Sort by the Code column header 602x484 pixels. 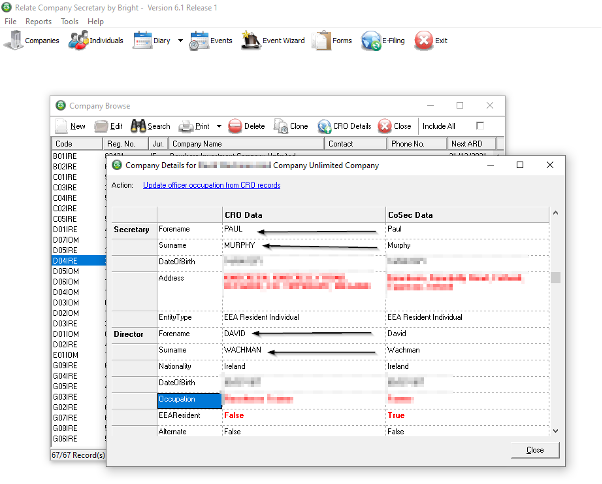click(x=77, y=144)
